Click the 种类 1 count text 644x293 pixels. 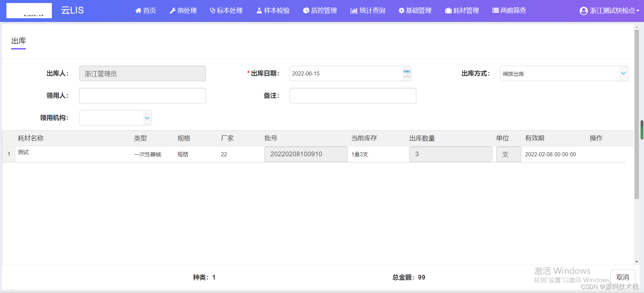click(204, 277)
